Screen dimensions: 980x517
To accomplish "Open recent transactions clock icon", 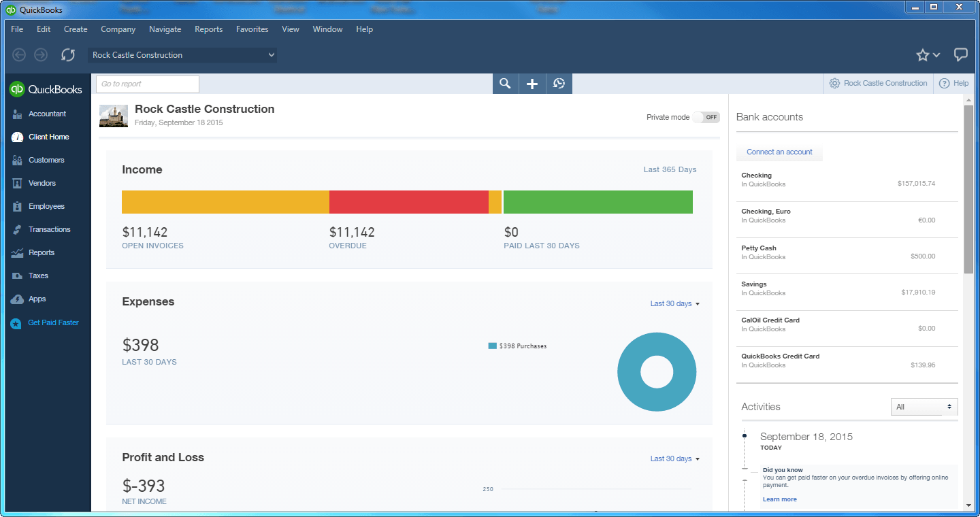I will 559,83.
